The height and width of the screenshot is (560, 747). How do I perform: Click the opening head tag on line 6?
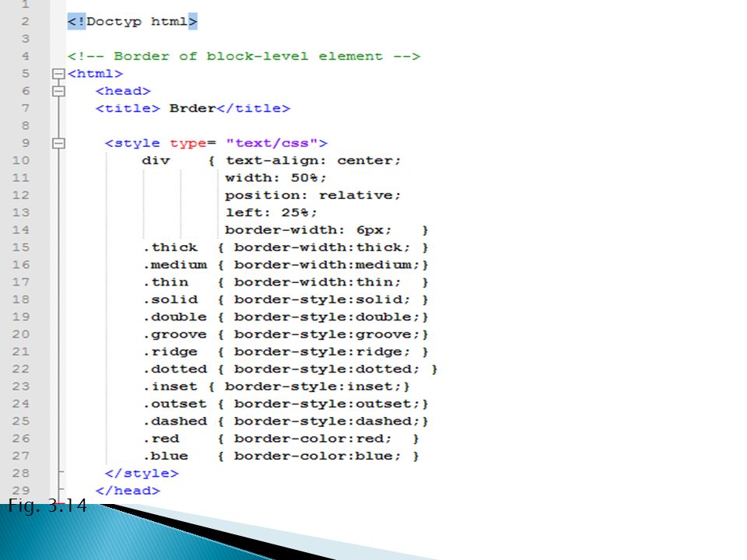point(124,91)
